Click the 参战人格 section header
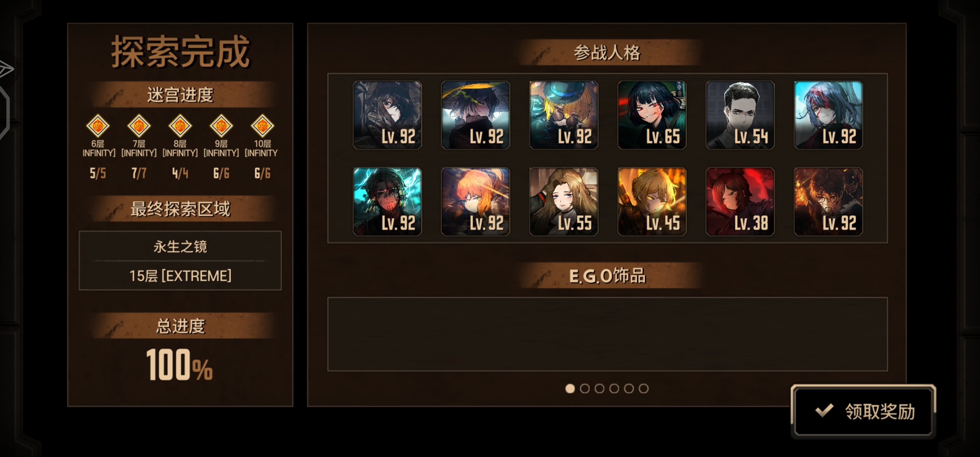Viewport: 980px width, 457px height. pyautogui.click(x=607, y=53)
